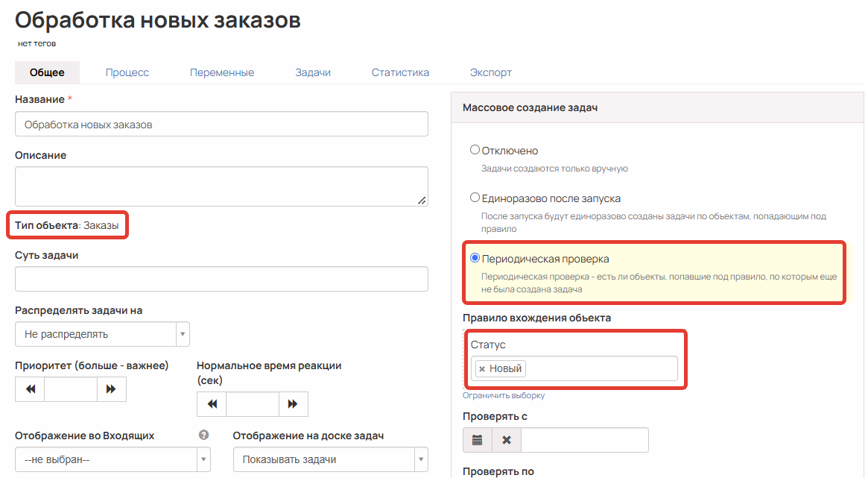Decrease normal reaction time value
Screen dimensions: 868x478
click(212, 404)
